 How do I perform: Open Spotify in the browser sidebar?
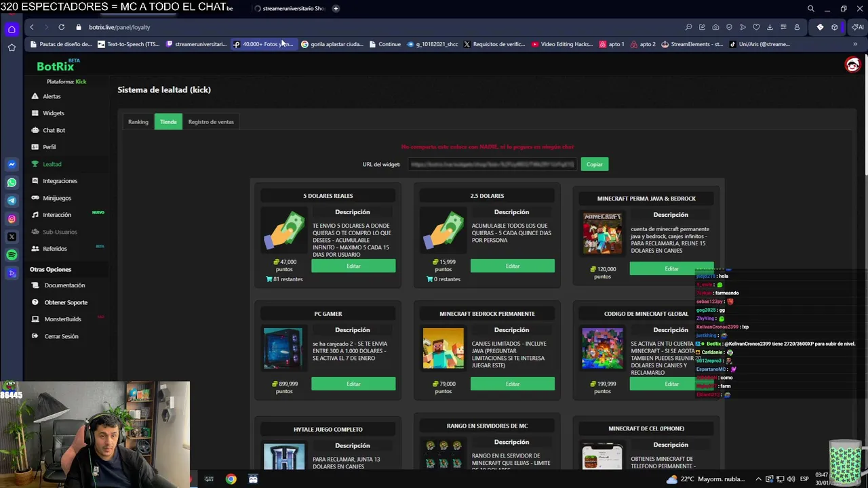[x=12, y=255]
